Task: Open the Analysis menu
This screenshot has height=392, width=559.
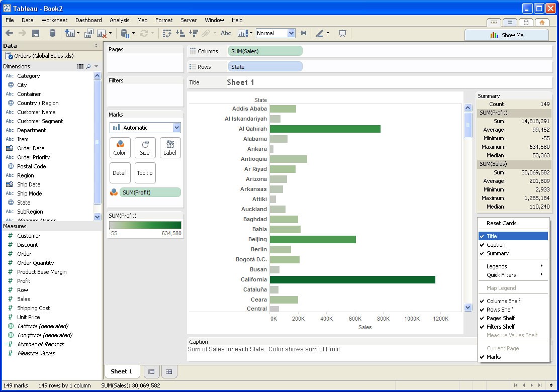Action: point(119,20)
